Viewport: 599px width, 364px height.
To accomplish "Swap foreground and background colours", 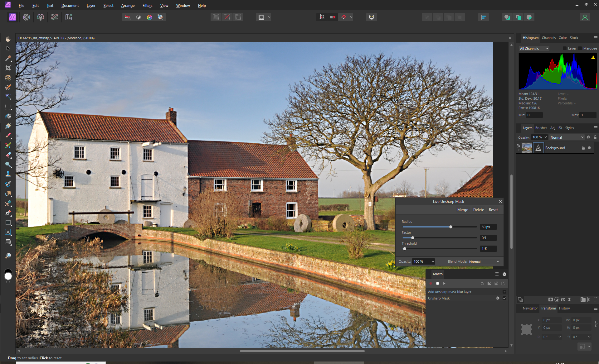I will pos(8,282).
